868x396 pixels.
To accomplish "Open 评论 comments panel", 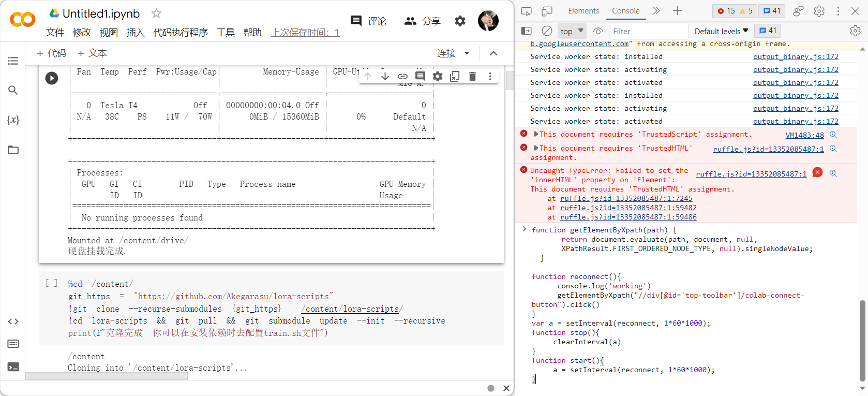I will tap(368, 21).
